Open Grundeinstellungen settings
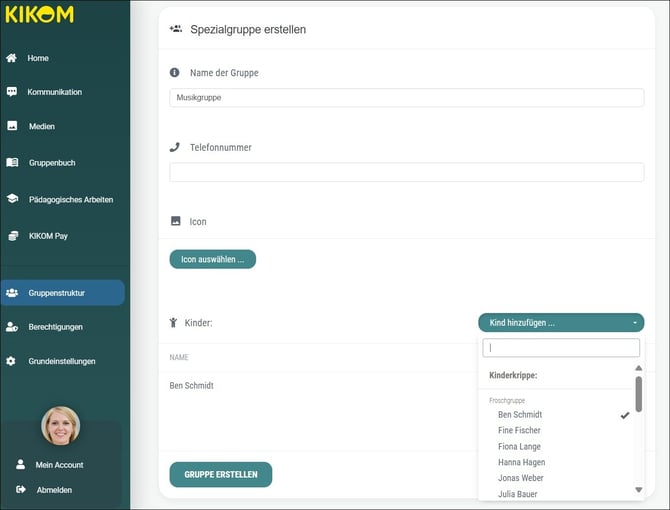Viewport: 670px width, 510px height. [x=62, y=361]
